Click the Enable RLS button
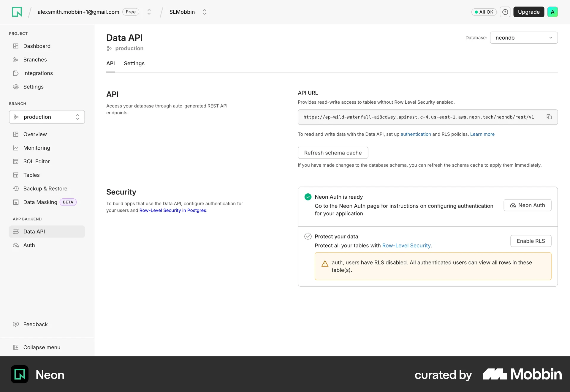570x392 pixels. pyautogui.click(x=531, y=241)
